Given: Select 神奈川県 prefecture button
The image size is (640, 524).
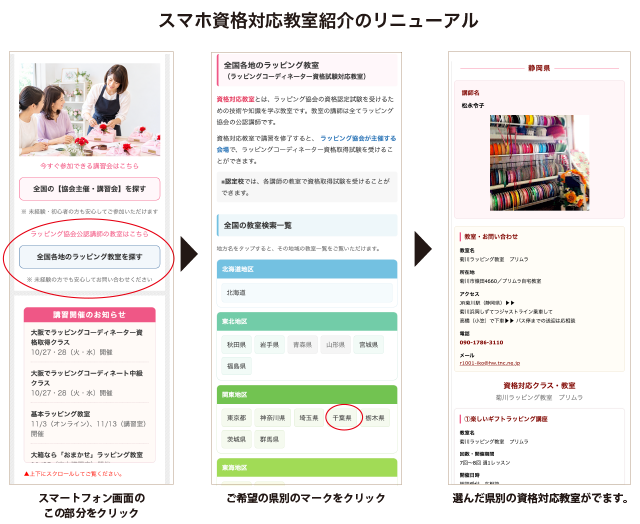Looking at the screenshot, I should [x=273, y=418].
